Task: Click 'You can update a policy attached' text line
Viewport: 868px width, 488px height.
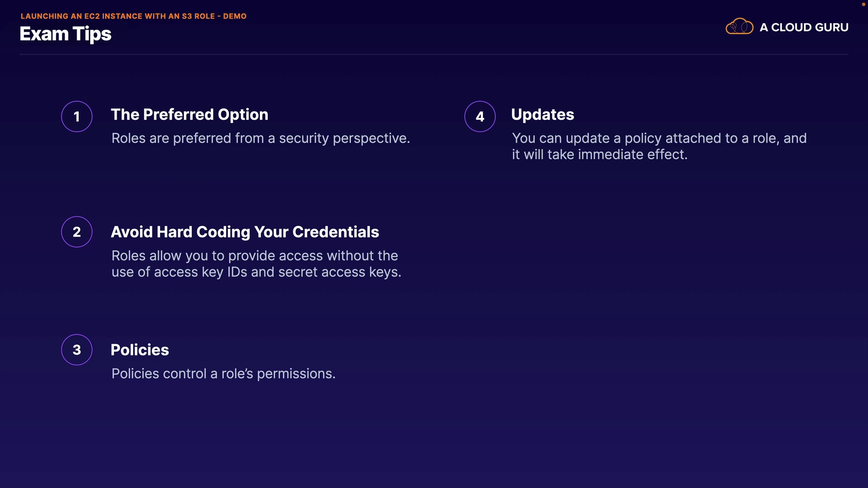Action: coord(659,138)
